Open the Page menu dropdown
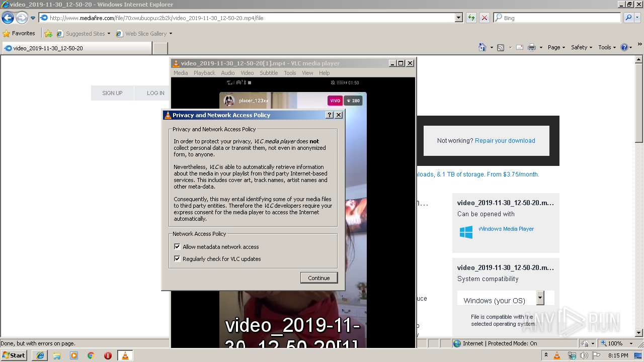This screenshot has width=644, height=362. click(x=556, y=47)
